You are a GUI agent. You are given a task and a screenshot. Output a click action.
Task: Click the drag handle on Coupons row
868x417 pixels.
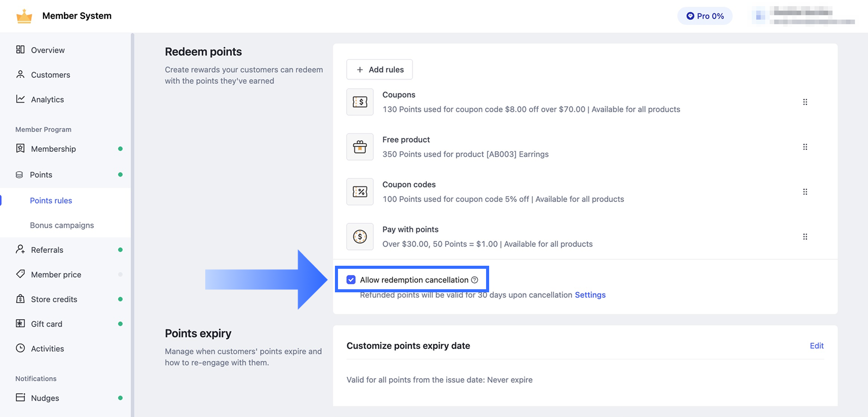point(805,102)
